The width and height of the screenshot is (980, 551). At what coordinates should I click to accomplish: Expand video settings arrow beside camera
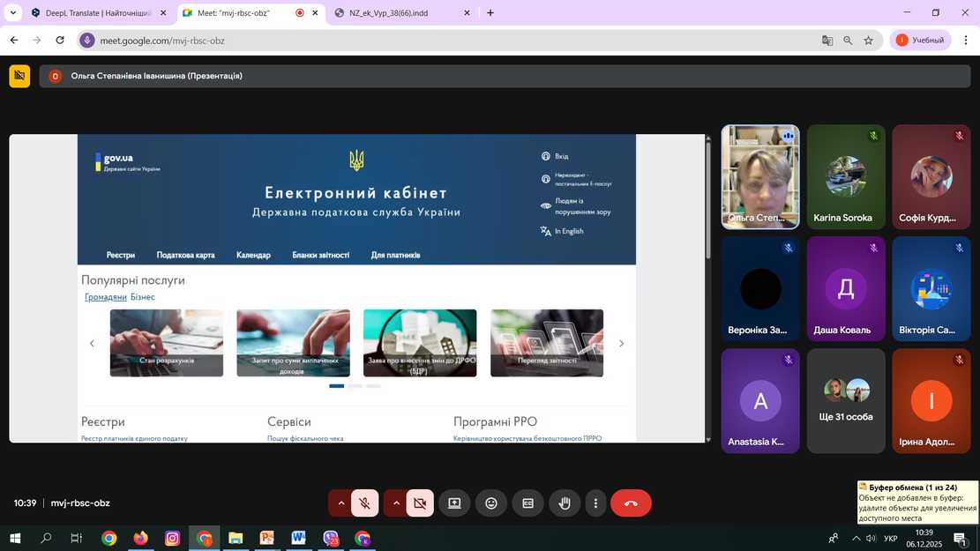(x=396, y=503)
